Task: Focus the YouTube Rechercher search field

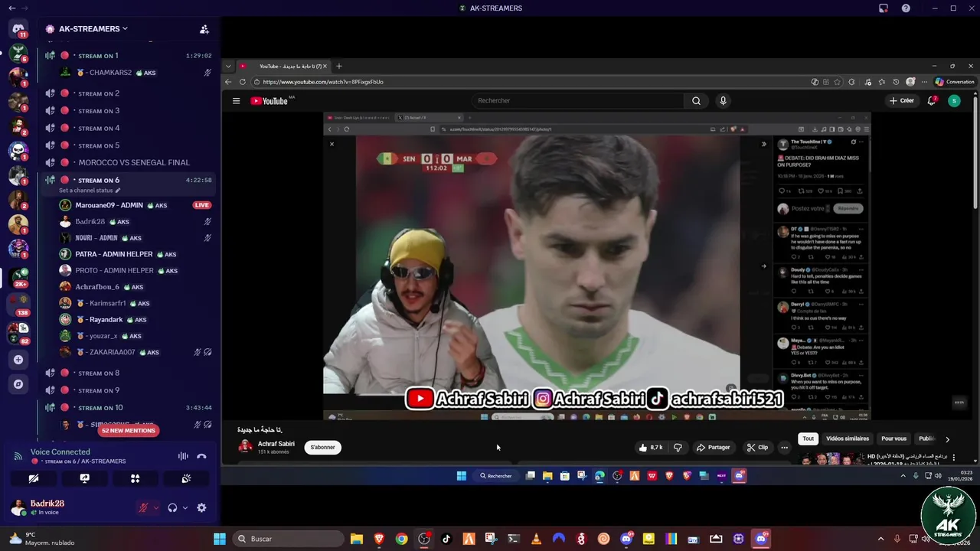Action: point(577,101)
